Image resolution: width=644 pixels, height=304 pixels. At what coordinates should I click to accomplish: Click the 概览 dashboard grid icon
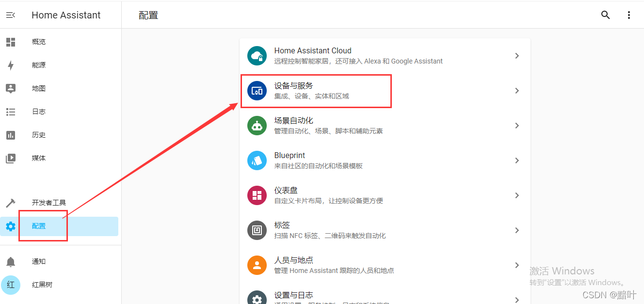coord(11,42)
